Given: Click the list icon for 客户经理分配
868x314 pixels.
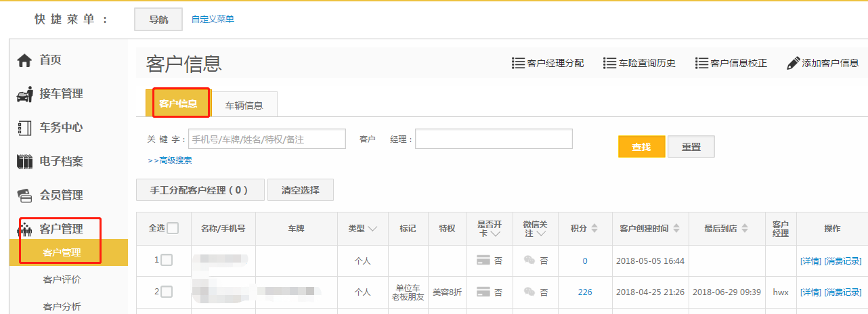Looking at the screenshot, I should [519, 63].
